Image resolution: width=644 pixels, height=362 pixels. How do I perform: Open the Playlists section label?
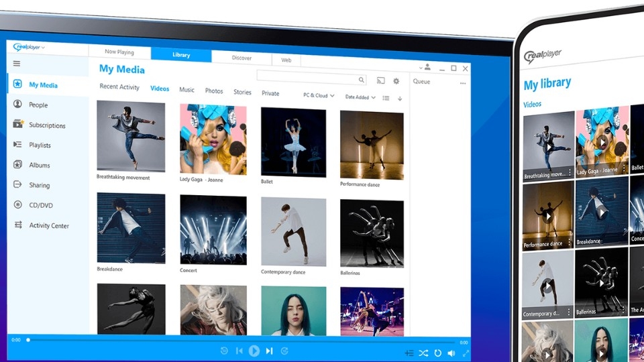(40, 145)
